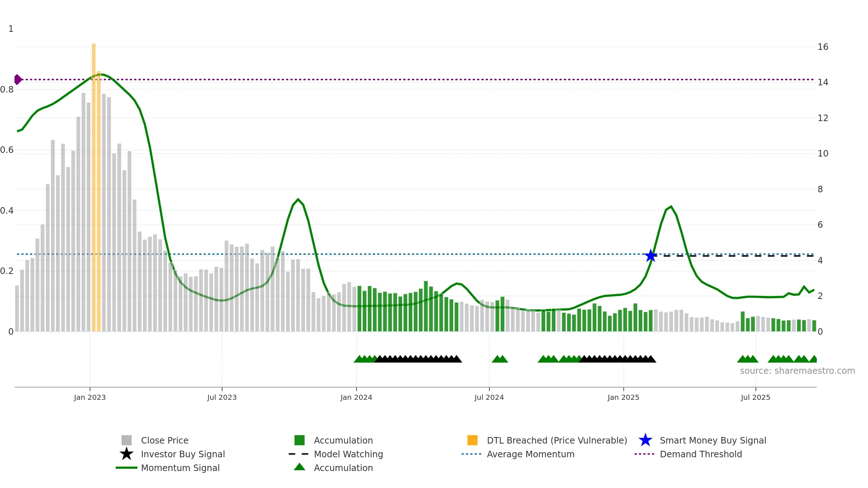Toggle the Demand Threshold legend label
The height and width of the screenshot is (488, 868).
pyautogui.click(x=701, y=454)
